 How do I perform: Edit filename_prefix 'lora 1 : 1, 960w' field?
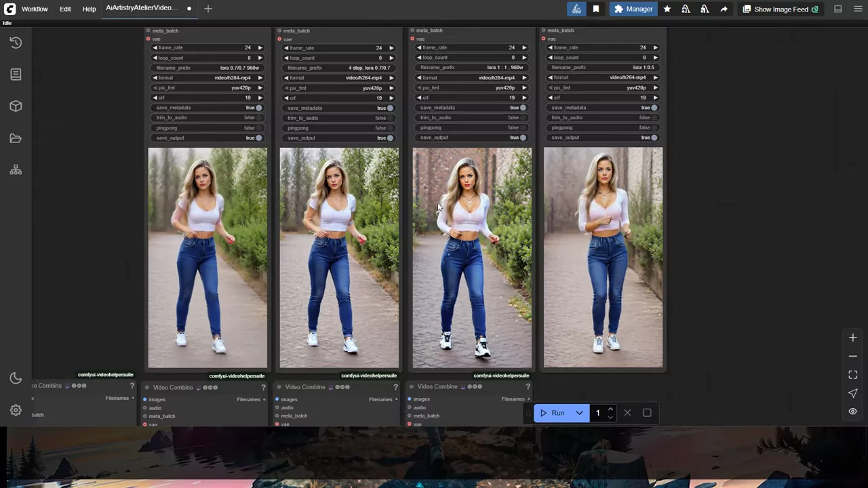[x=472, y=68]
